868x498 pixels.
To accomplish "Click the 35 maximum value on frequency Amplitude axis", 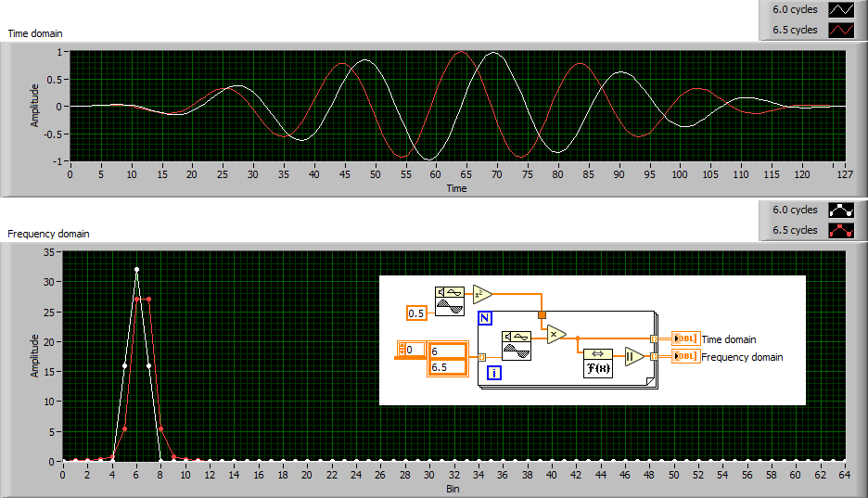I will [49, 252].
